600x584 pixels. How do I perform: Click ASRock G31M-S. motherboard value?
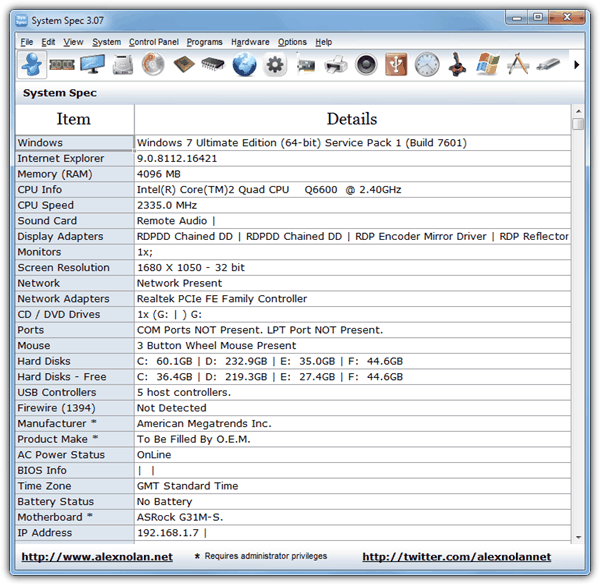click(x=180, y=517)
